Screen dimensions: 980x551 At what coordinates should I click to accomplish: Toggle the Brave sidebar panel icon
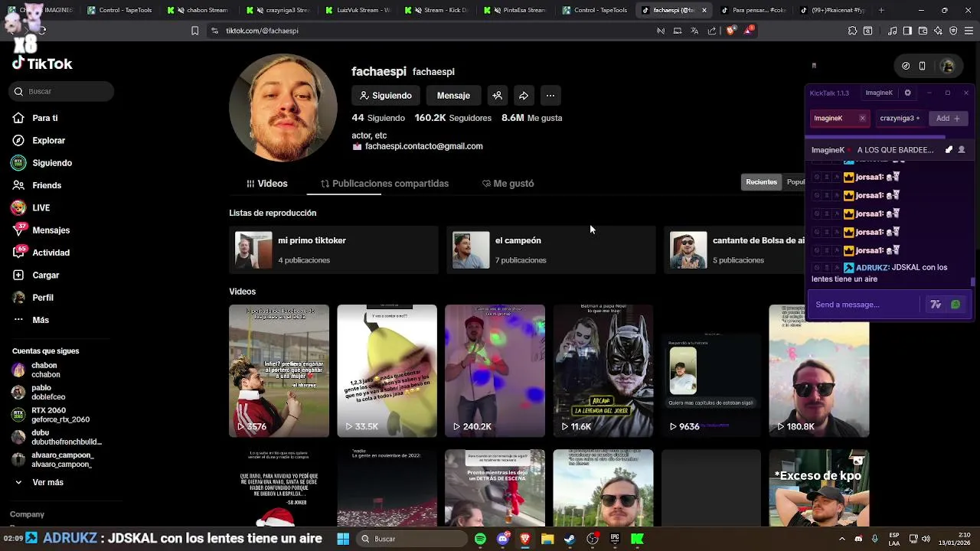tap(907, 31)
